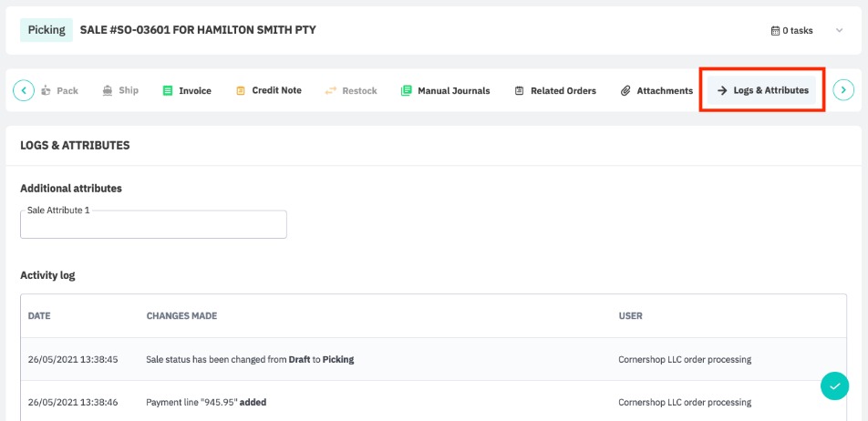
Task: Click the 0 tasks label
Action: coord(797,31)
